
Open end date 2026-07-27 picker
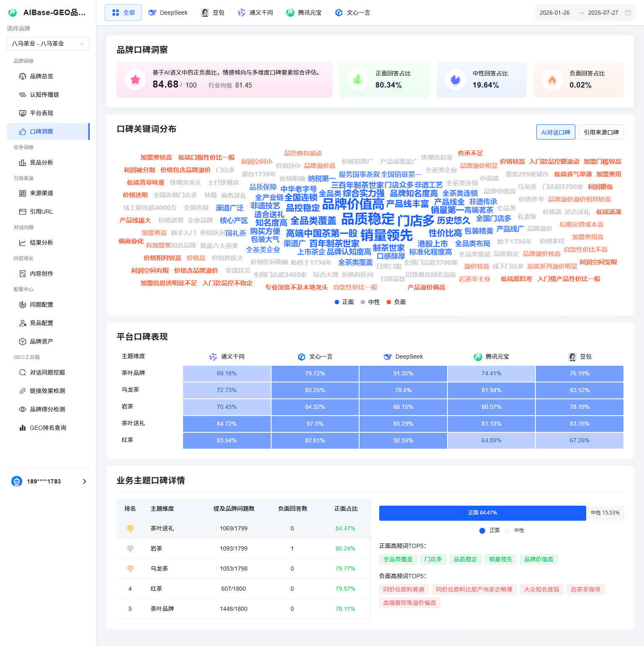603,13
